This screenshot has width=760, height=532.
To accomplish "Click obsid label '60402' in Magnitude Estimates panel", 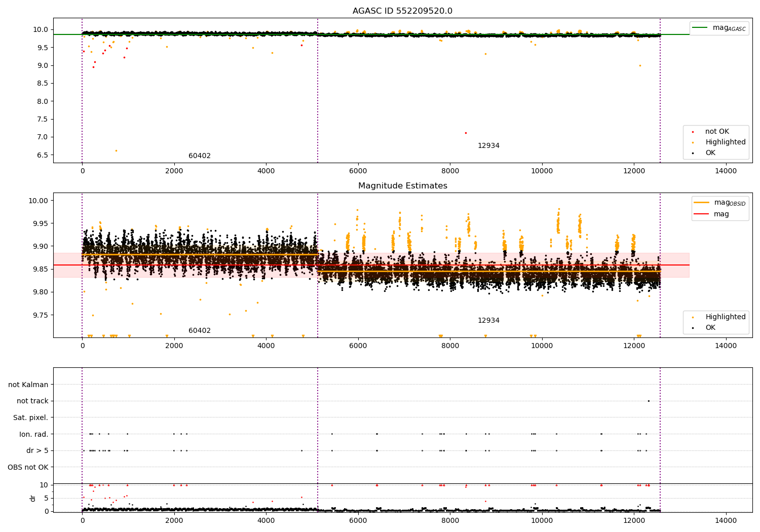I will 200,331.
